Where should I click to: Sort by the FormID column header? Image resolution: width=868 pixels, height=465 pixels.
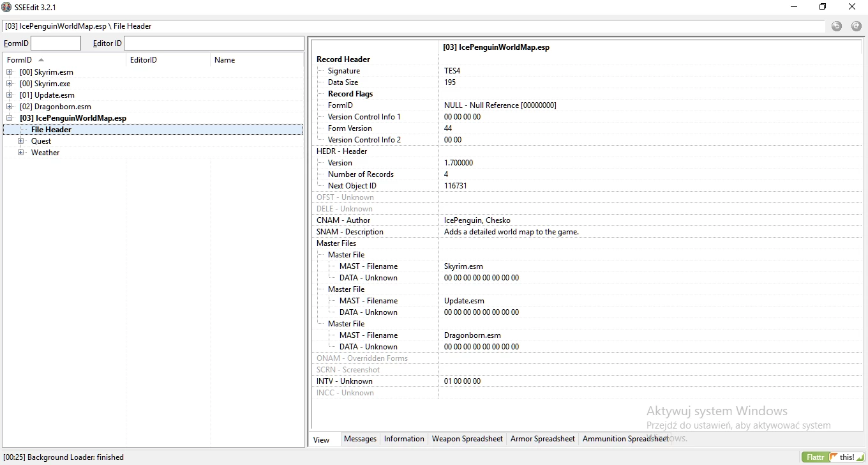(64, 60)
